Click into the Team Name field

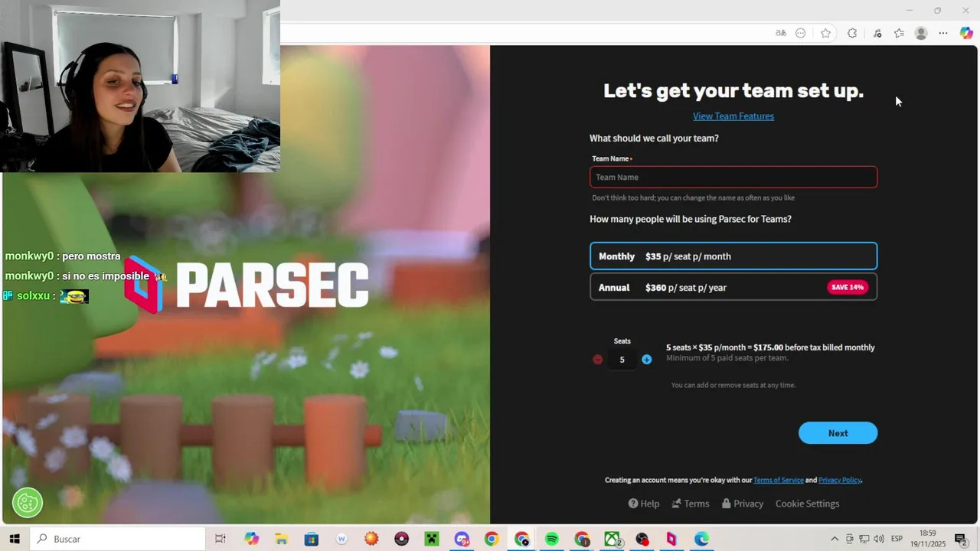(733, 178)
